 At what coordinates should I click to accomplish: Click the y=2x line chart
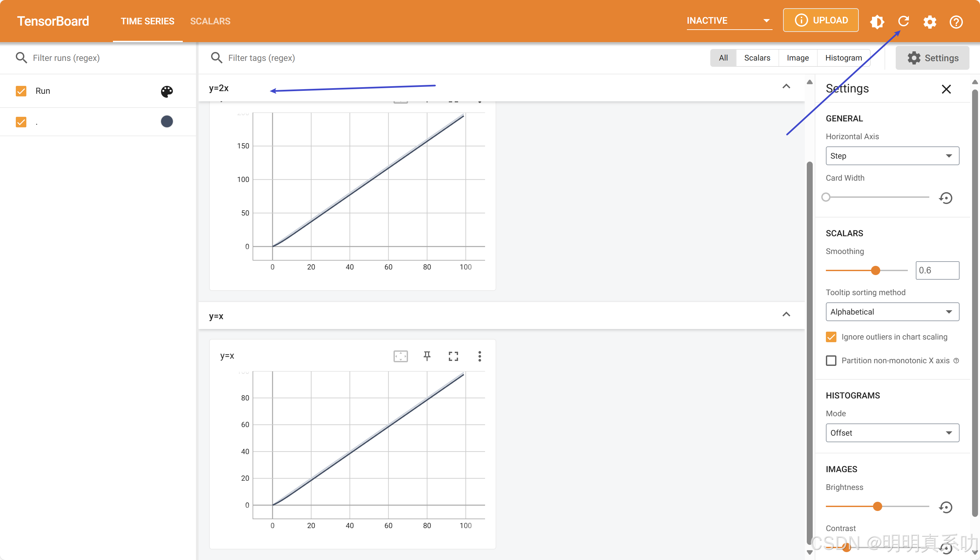[x=368, y=187]
